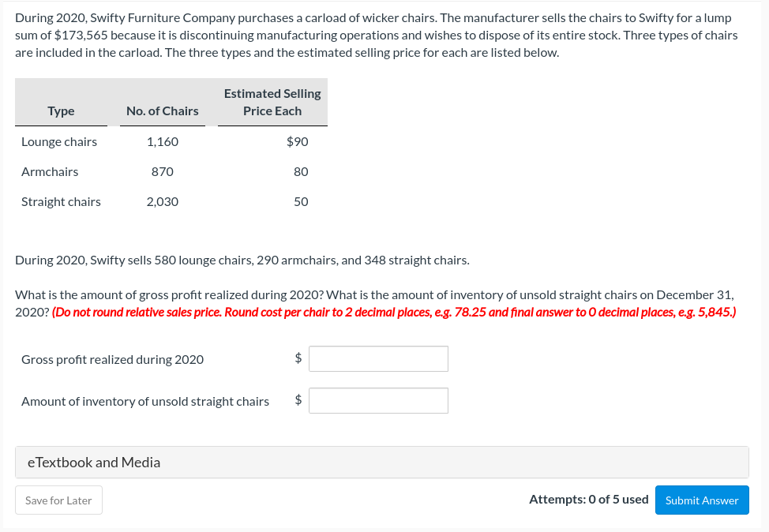Click the Save for Later button
769x532 pixels.
pos(59,500)
